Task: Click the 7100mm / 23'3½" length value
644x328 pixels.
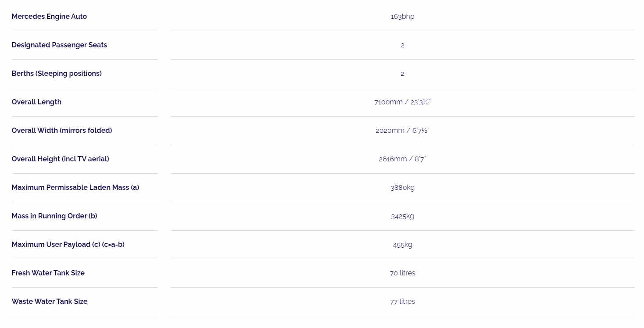Action: [x=402, y=102]
